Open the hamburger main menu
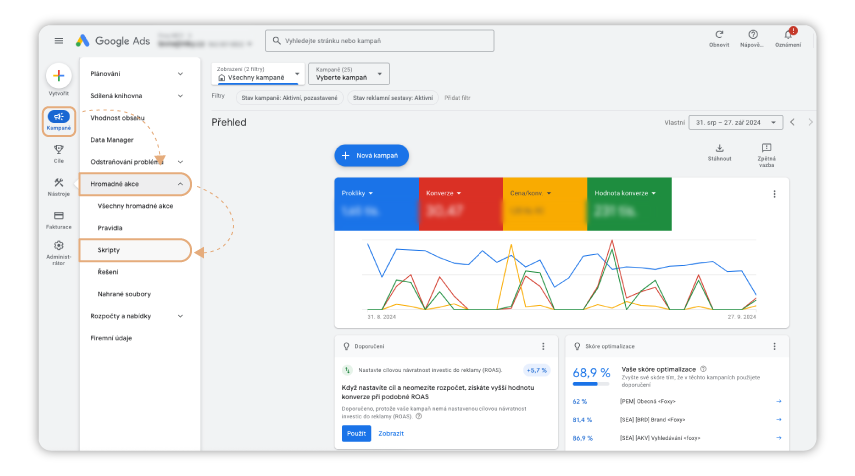This screenshot has width=855, height=476. click(x=59, y=41)
